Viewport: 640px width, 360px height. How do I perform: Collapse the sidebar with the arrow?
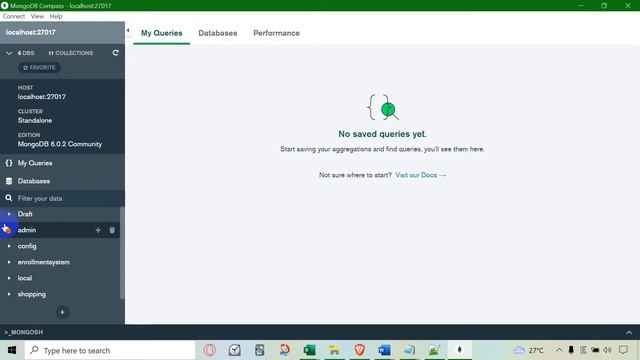click(128, 31)
